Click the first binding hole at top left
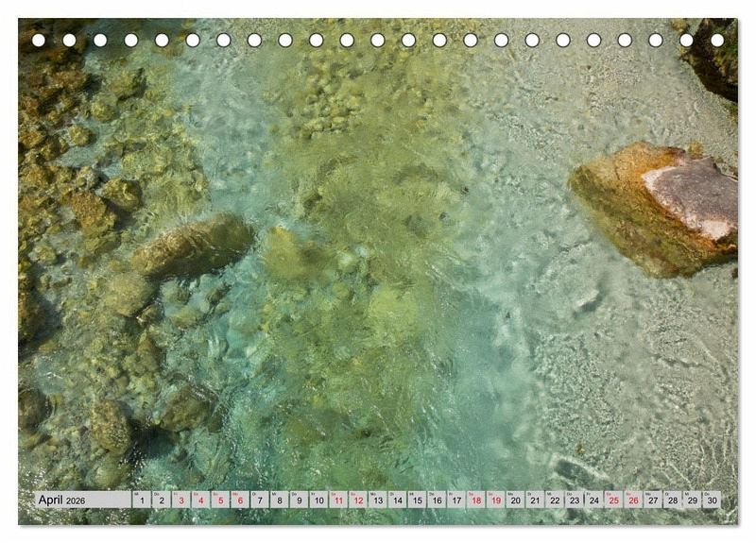The image size is (756, 543). pyautogui.click(x=39, y=41)
